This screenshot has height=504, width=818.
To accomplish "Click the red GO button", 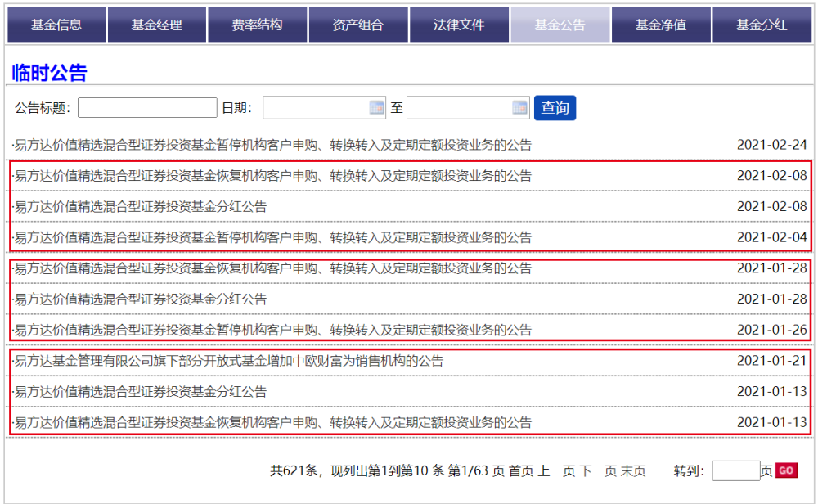I will pyautogui.click(x=786, y=470).
